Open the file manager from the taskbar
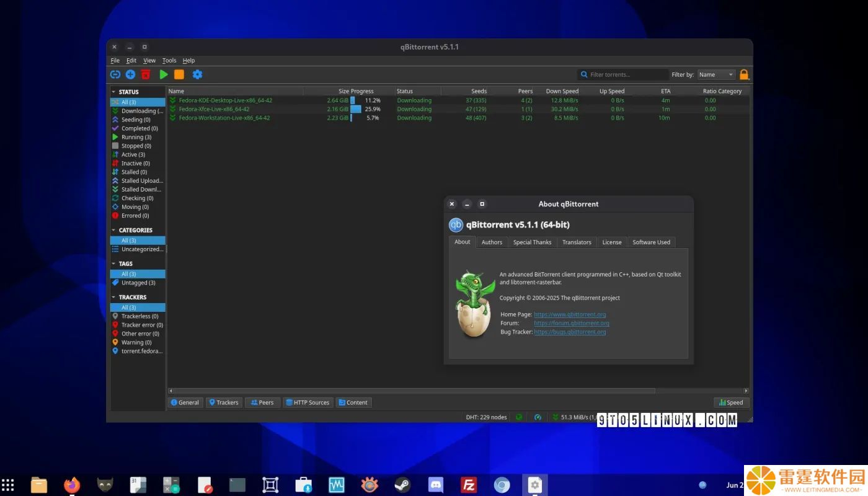This screenshot has width=868, height=496. (x=39, y=485)
